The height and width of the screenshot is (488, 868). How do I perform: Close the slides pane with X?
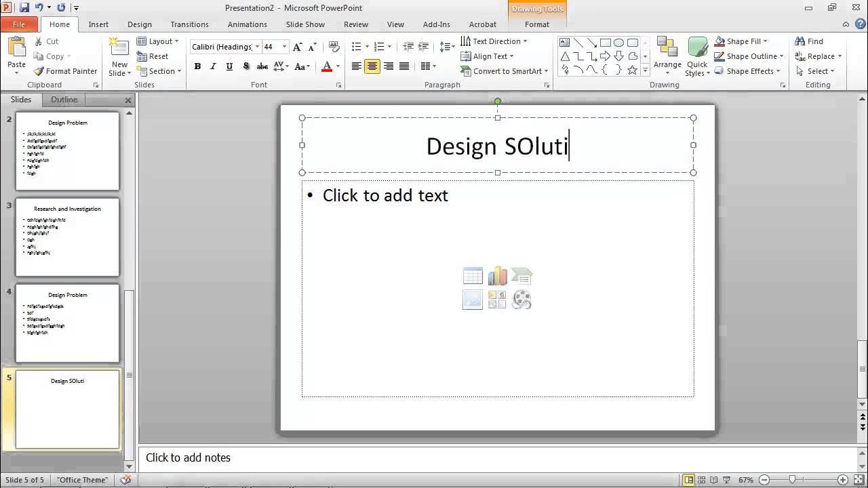(x=128, y=100)
